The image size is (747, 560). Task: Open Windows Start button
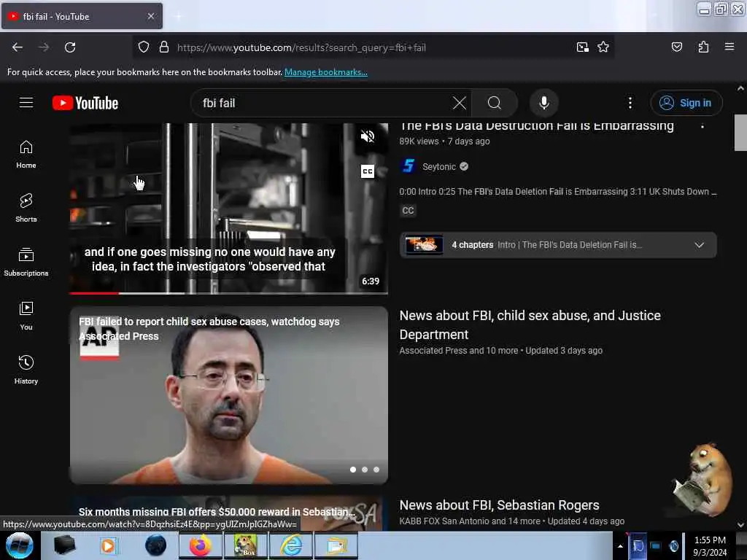[19, 545]
